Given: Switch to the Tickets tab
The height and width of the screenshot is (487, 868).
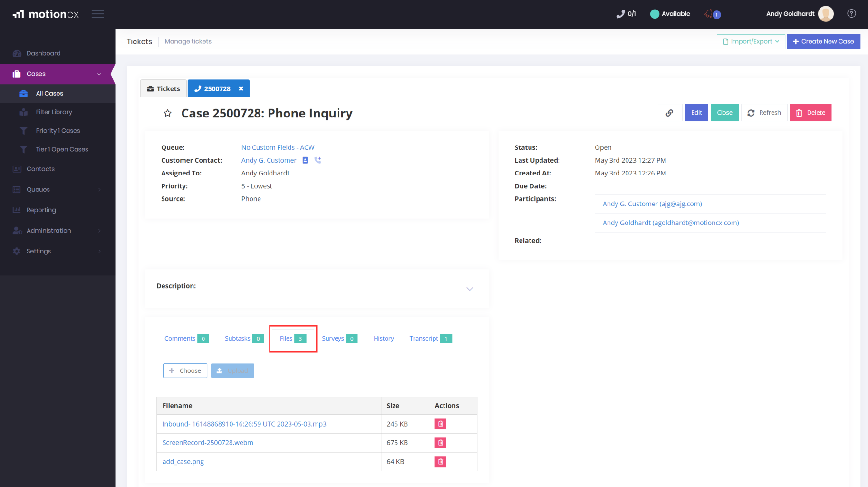Looking at the screenshot, I should [x=164, y=88].
